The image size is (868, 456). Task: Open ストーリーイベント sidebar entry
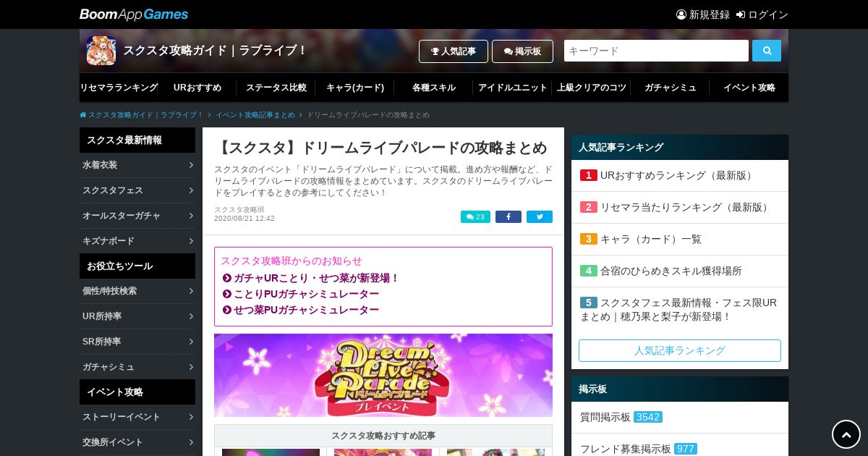click(x=137, y=417)
